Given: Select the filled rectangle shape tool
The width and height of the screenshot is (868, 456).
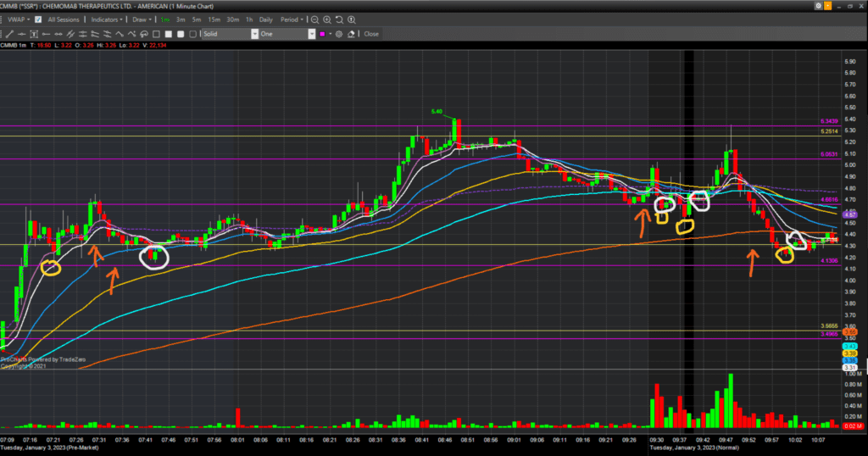Looking at the screenshot, I should pos(168,34).
